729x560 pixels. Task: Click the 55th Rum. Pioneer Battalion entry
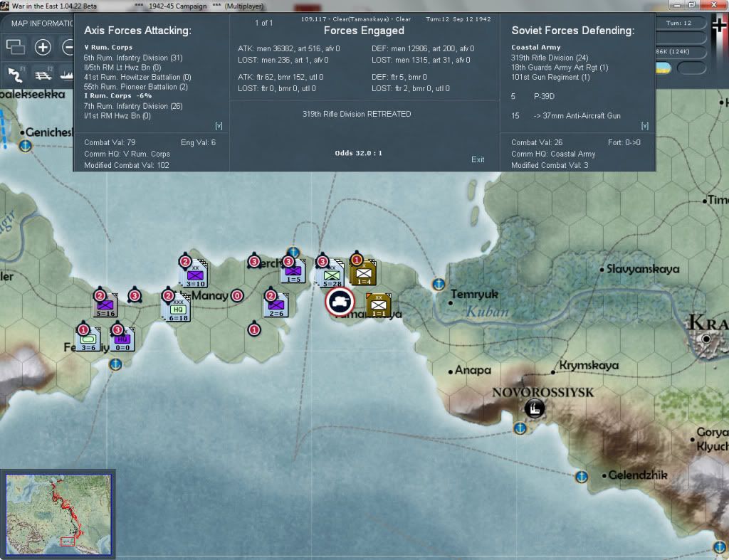(136, 87)
